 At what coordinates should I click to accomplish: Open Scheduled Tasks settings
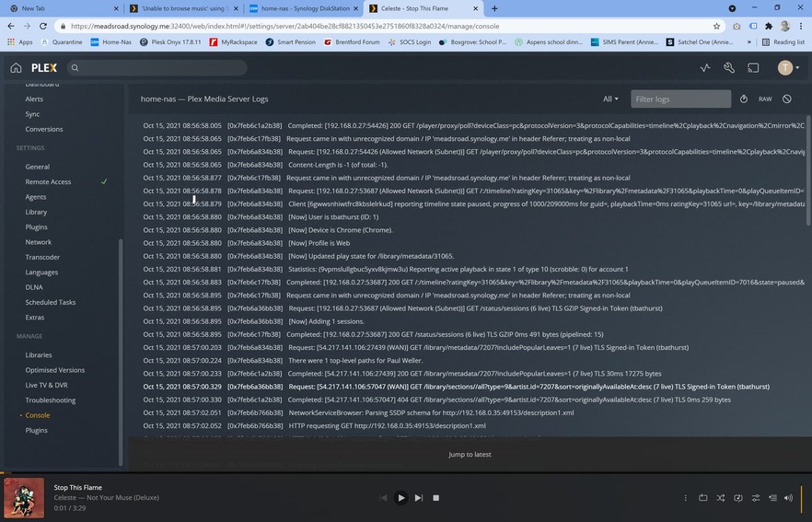coord(51,302)
